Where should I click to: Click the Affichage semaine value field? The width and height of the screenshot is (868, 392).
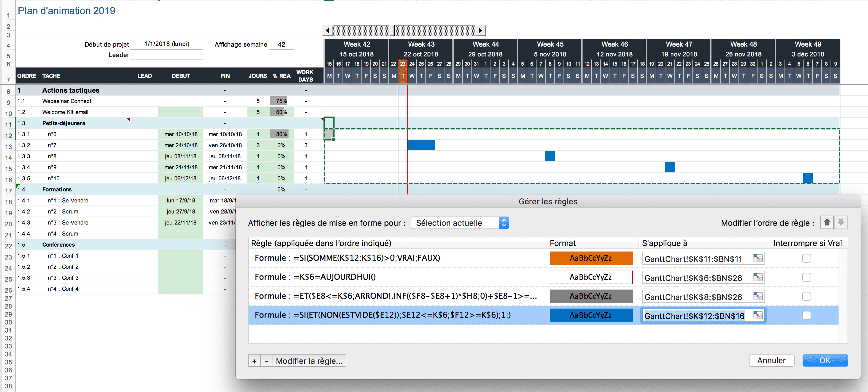(281, 44)
